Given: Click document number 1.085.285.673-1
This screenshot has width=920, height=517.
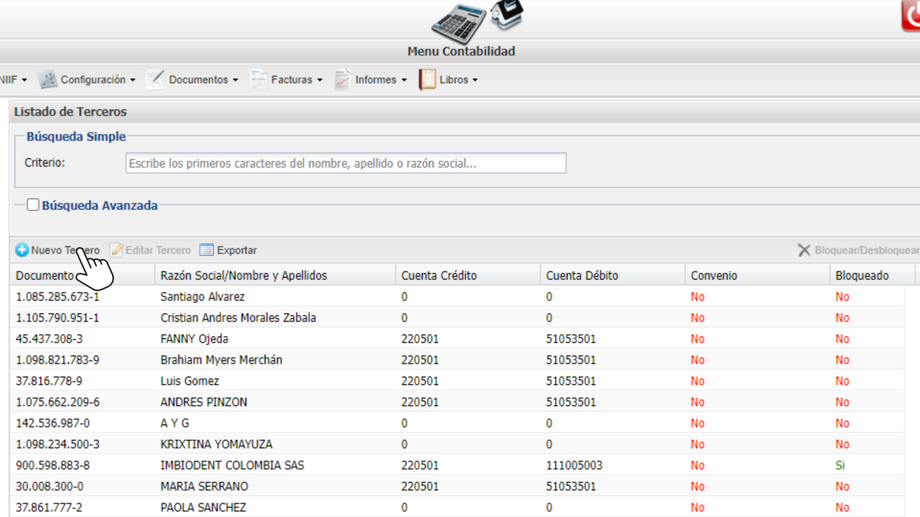Looking at the screenshot, I should click(58, 296).
